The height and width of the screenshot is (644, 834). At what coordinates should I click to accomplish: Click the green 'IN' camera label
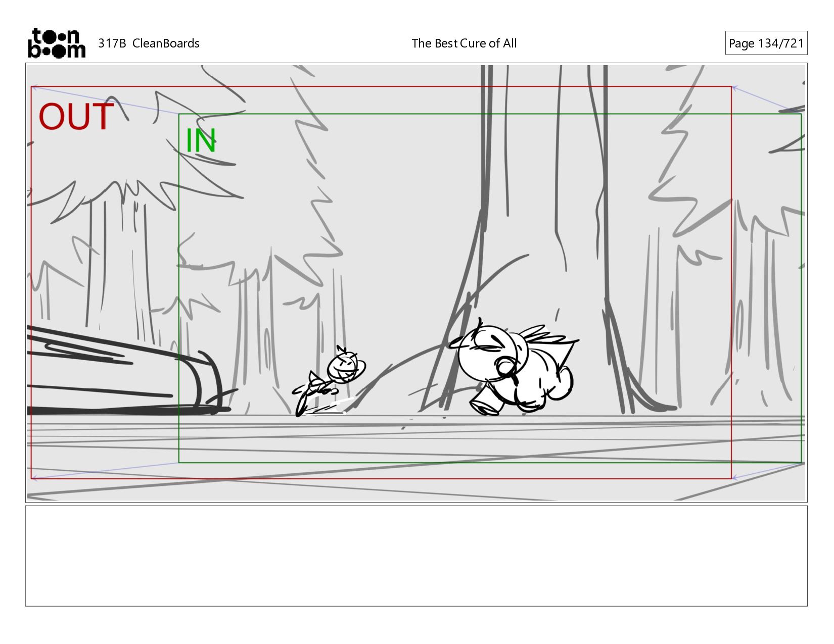[x=201, y=140]
